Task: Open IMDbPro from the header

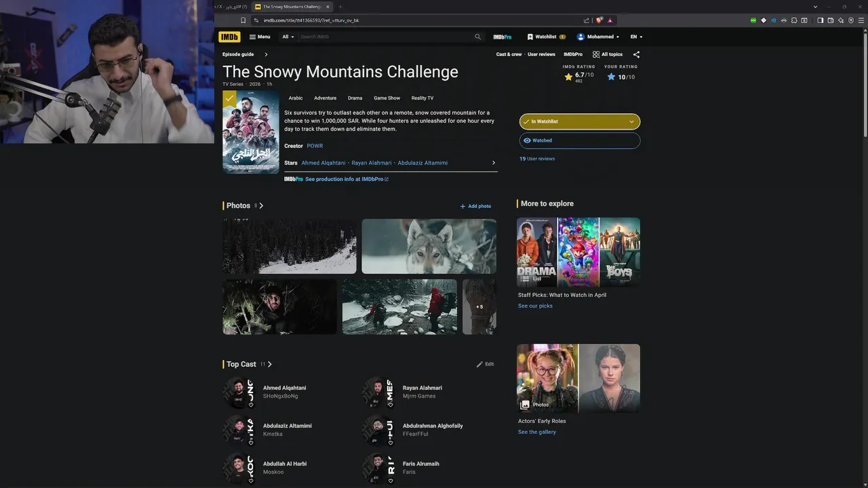Action: point(502,37)
